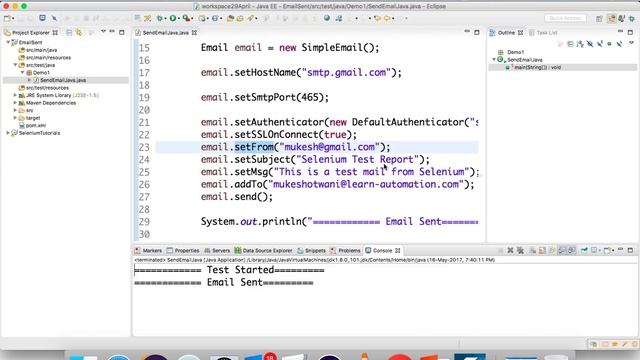Expand the target folder
The height and width of the screenshot is (360, 640).
pos(16,118)
